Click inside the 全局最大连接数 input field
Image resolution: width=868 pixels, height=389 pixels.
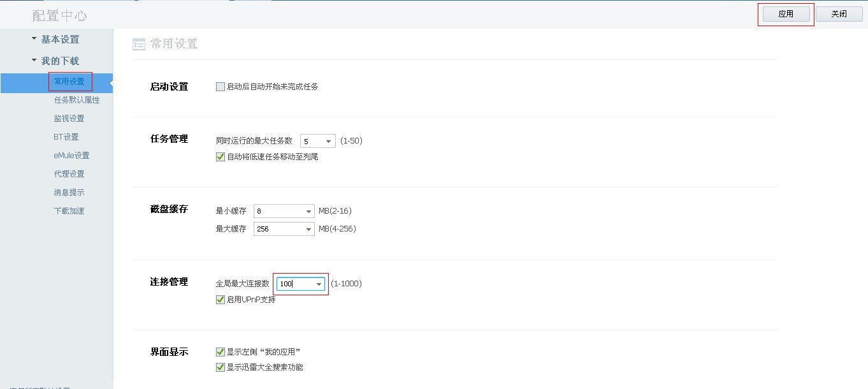coord(294,284)
